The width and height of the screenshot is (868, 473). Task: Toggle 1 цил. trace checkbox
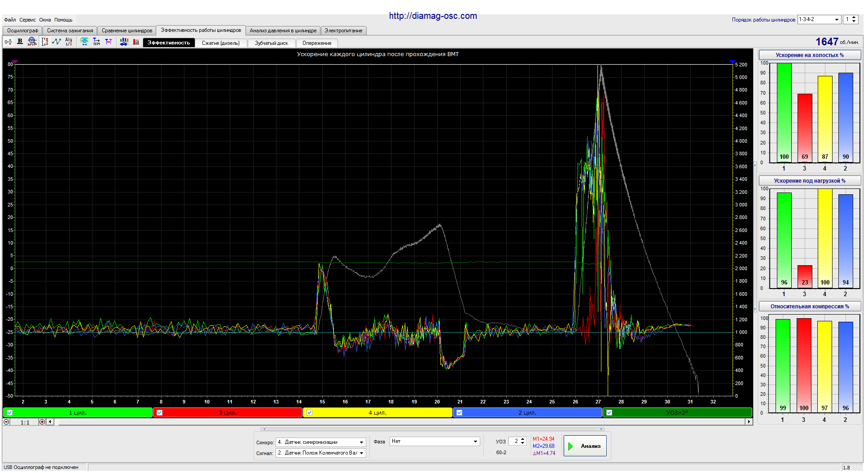pyautogui.click(x=10, y=413)
